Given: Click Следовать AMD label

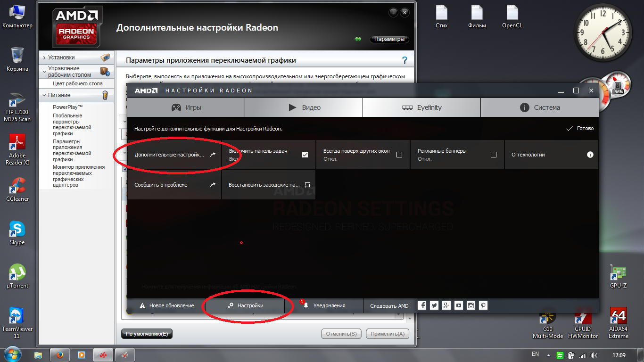Looking at the screenshot, I should pos(389,306).
